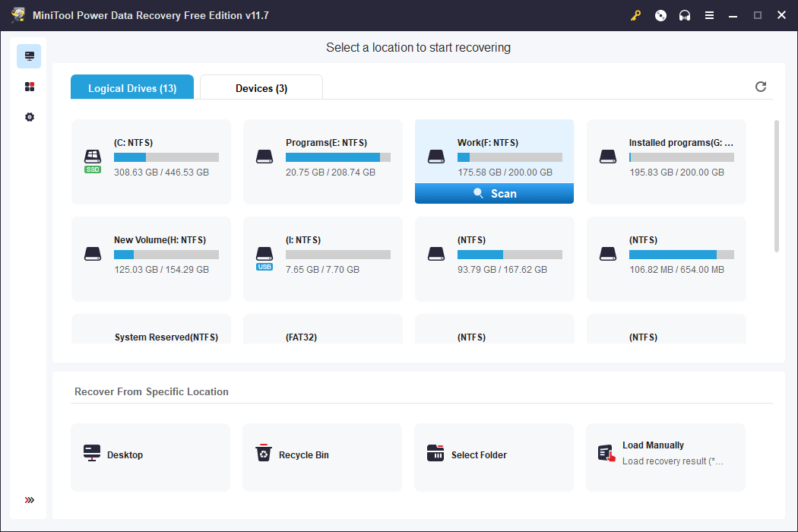This screenshot has height=532, width=798.
Task: Open the bootable media disc icon
Action: pyautogui.click(x=660, y=16)
